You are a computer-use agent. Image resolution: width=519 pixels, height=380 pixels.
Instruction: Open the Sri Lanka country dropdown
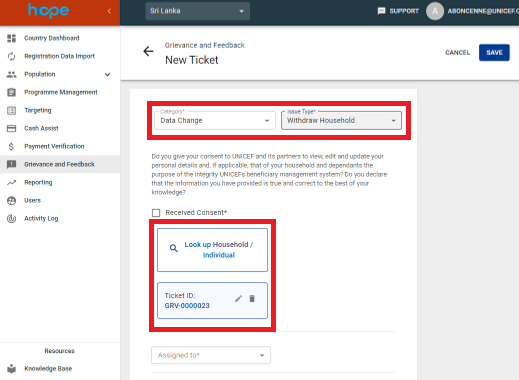point(197,11)
